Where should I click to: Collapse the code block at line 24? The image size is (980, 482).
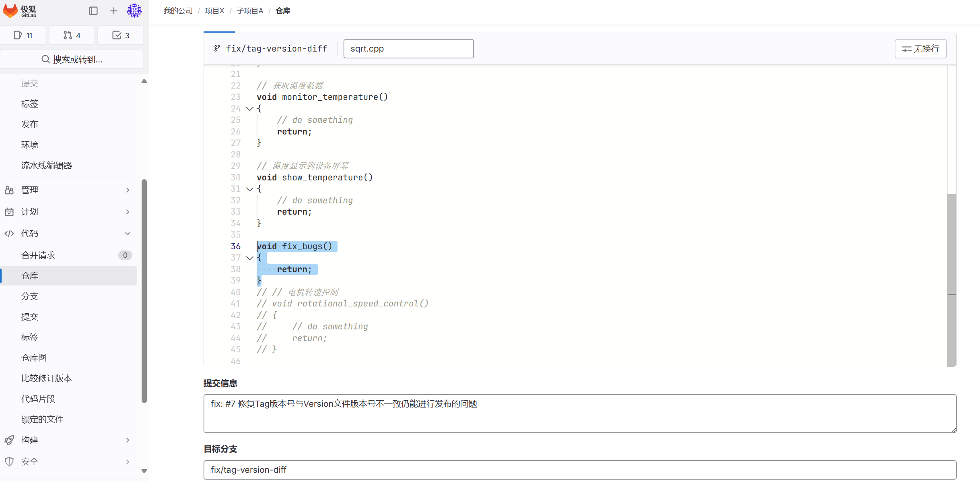[x=249, y=109]
